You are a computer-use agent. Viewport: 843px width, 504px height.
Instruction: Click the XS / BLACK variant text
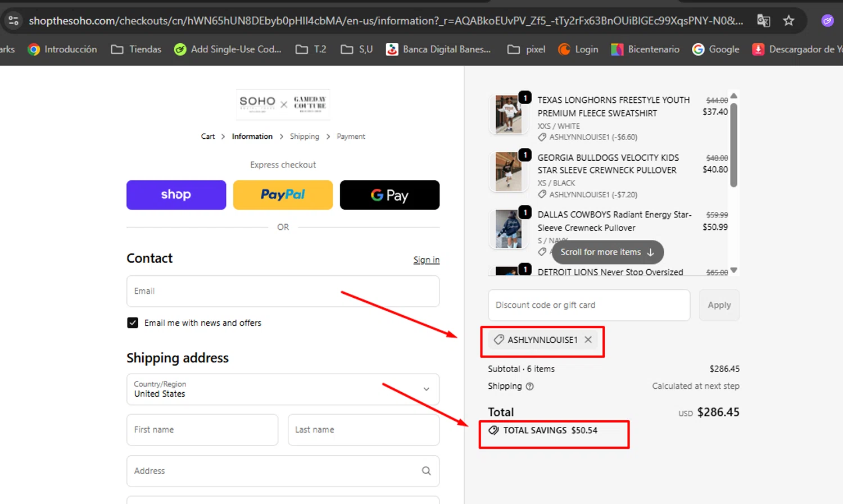(x=556, y=183)
